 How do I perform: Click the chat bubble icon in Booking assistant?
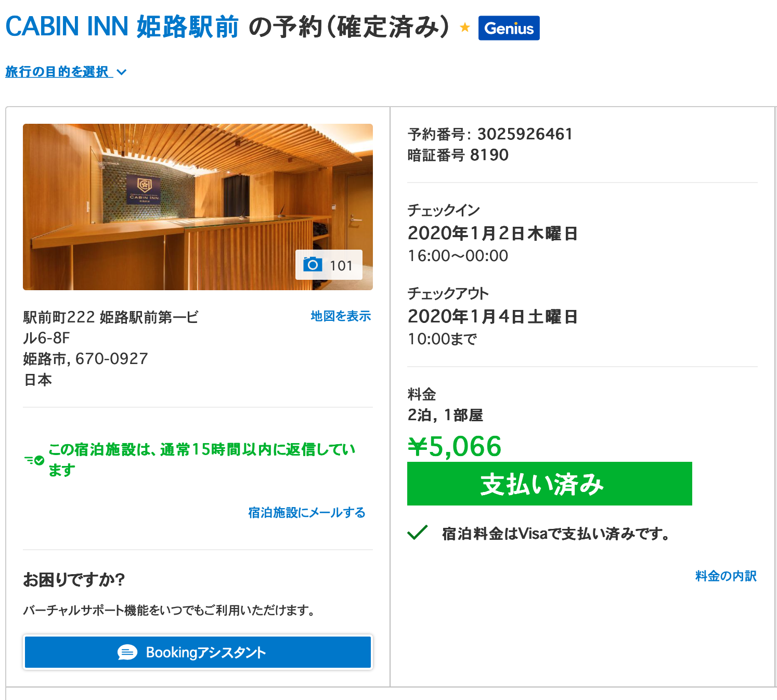[x=127, y=652]
